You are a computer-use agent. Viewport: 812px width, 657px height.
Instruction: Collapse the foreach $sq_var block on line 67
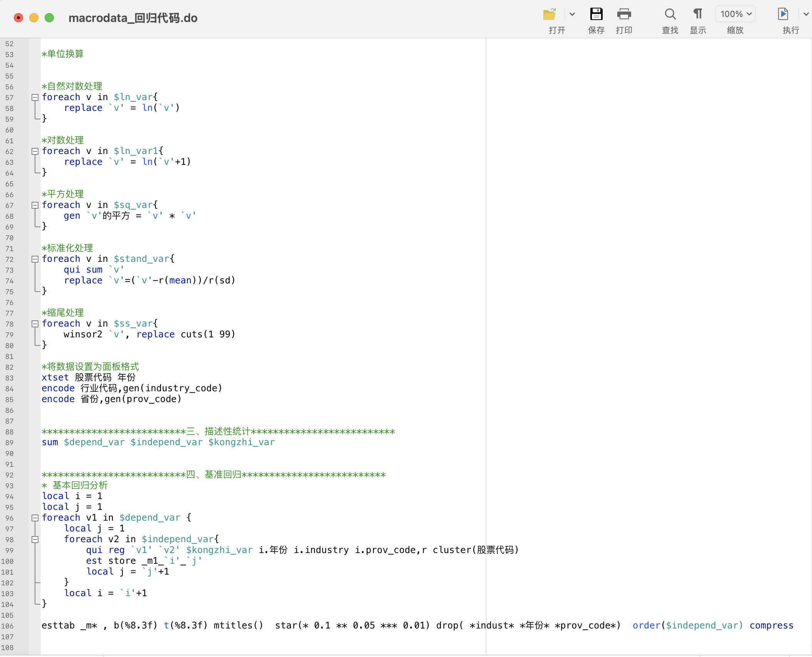pyautogui.click(x=35, y=205)
